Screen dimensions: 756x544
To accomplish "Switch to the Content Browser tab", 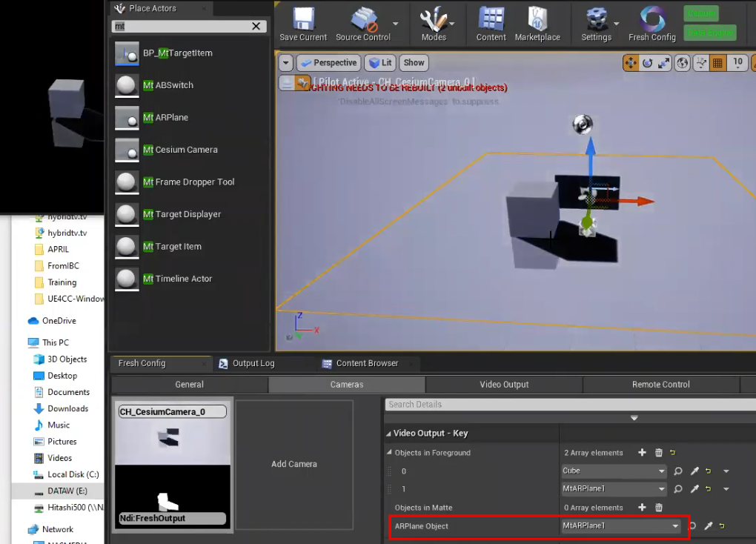I will pyautogui.click(x=367, y=363).
